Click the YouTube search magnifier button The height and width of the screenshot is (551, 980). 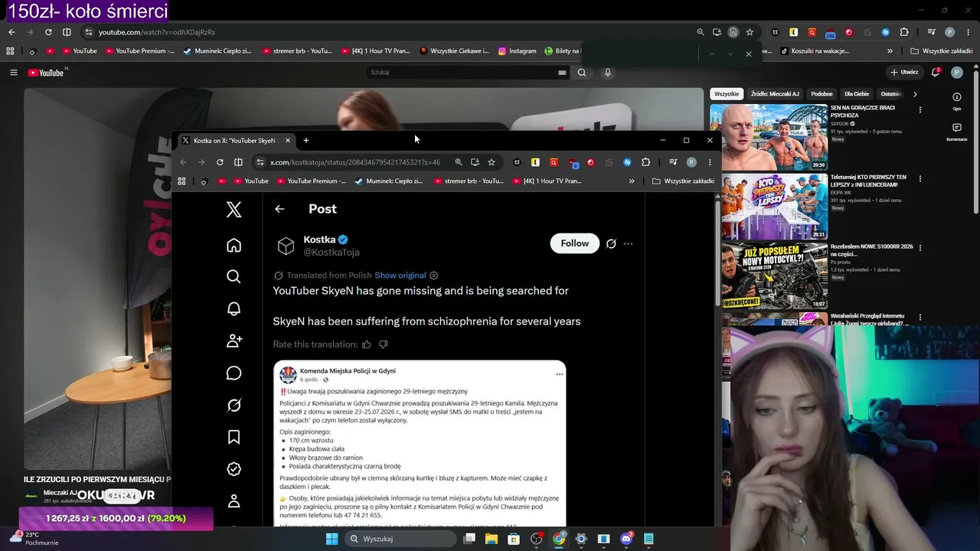pos(582,73)
